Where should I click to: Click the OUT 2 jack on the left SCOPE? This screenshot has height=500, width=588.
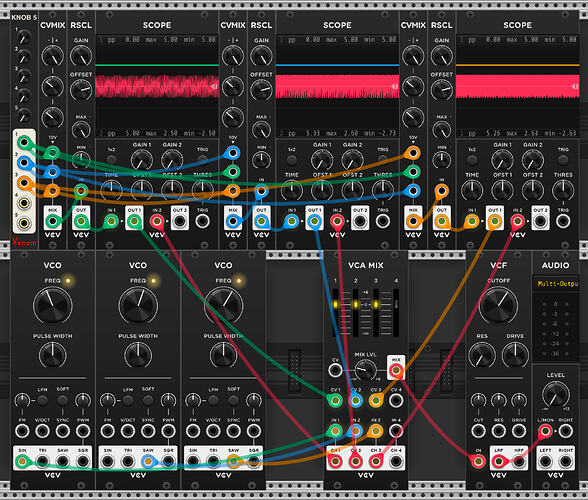[180, 221]
